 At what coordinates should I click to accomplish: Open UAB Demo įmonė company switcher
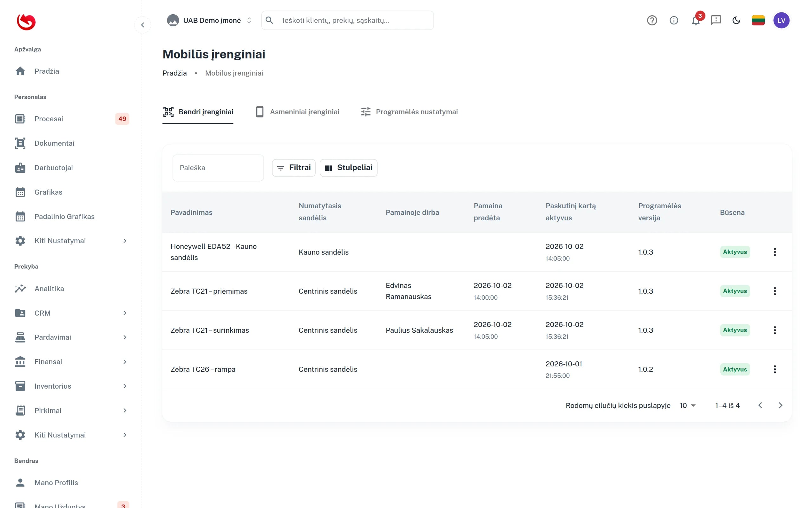pos(209,21)
